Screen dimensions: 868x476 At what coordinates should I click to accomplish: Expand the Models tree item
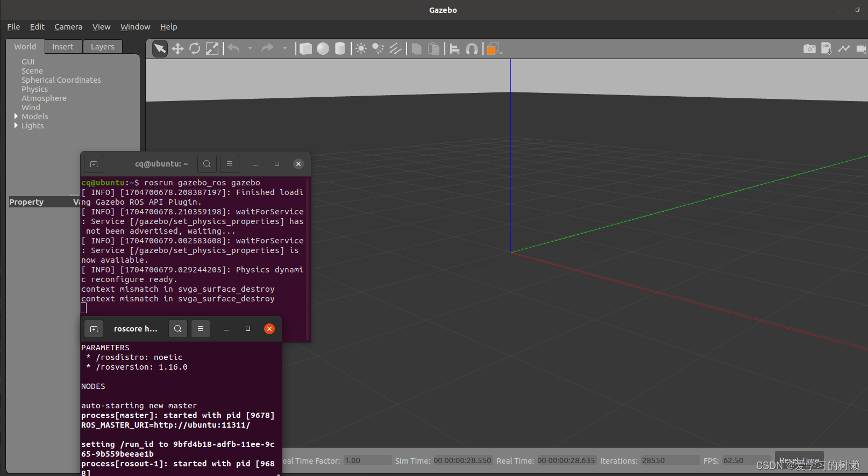point(16,117)
